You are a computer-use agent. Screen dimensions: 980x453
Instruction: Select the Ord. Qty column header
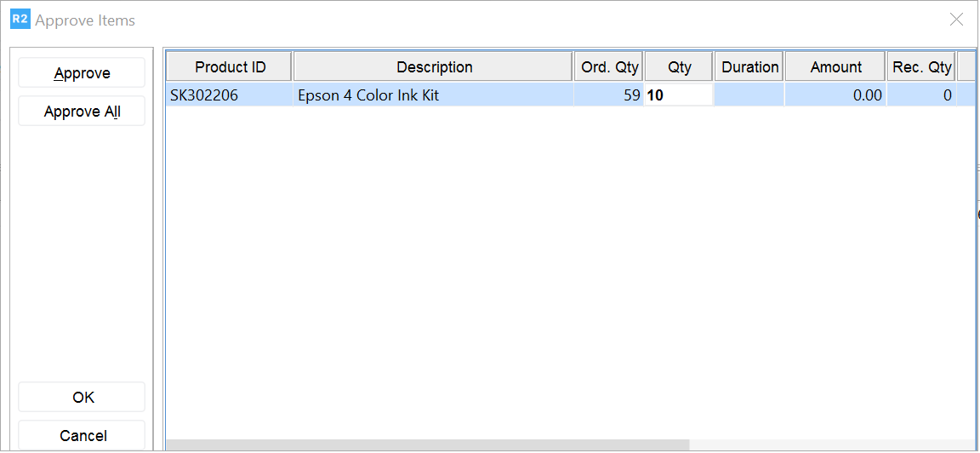609,67
